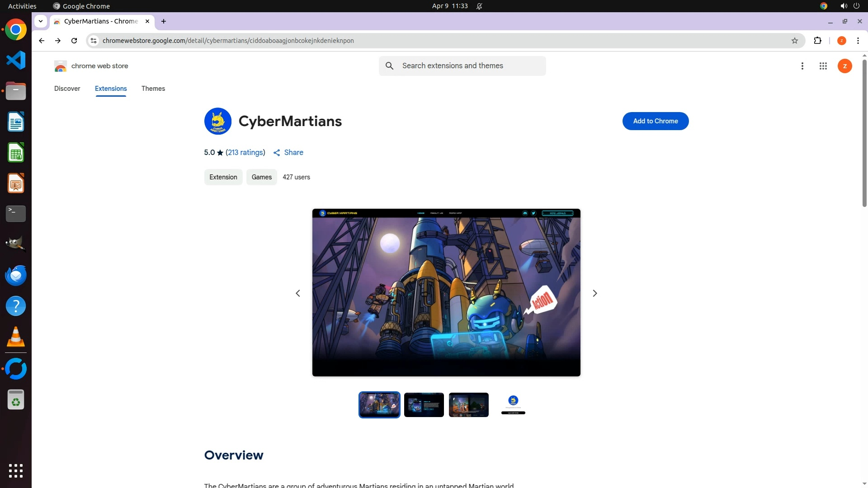This screenshot has height=488, width=868.
Task: Select the second screenshot thumbnail
Action: click(424, 405)
